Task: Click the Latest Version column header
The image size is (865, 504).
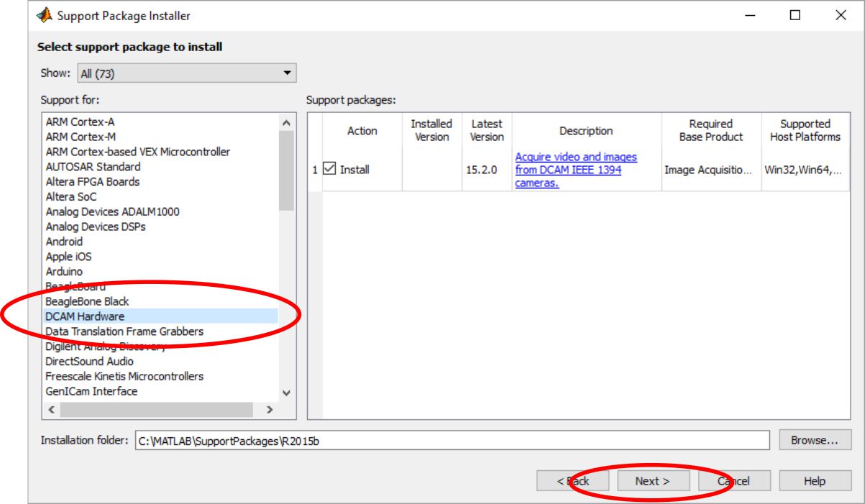Action: [487, 131]
